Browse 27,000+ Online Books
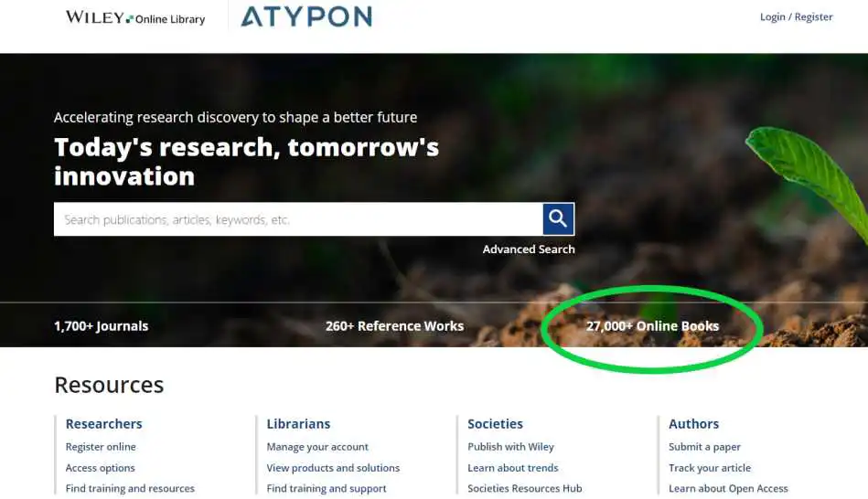Screen dimensions: 868x499 653,326
